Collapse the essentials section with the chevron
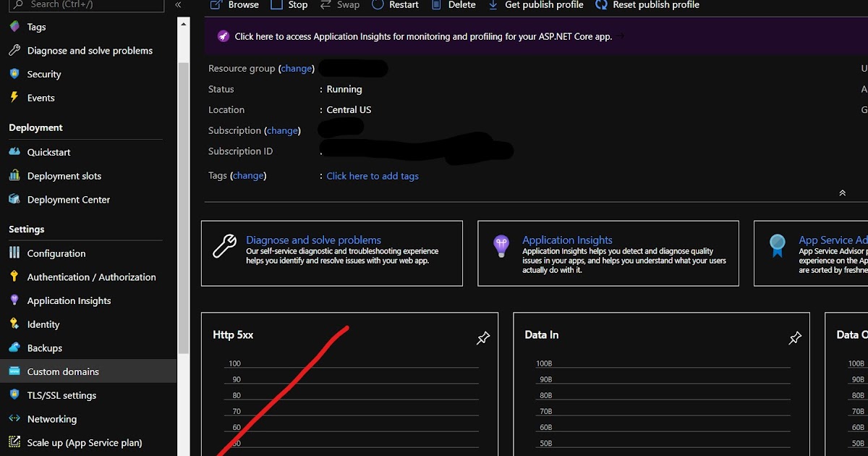This screenshot has height=456, width=868. click(842, 193)
